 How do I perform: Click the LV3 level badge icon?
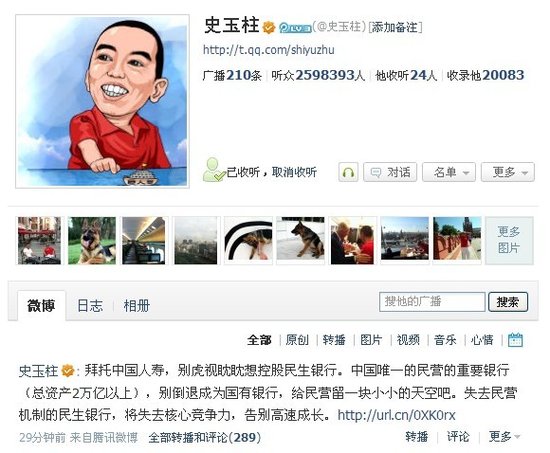[295, 28]
